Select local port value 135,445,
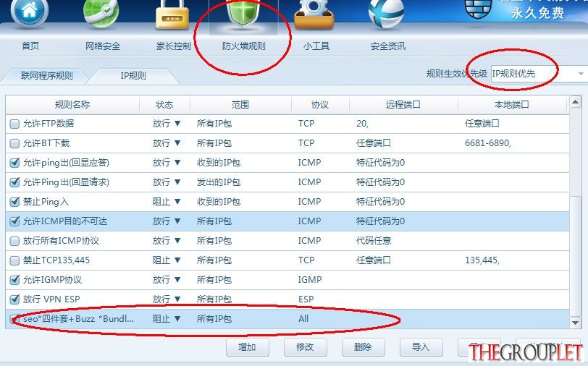The width and height of the screenshot is (588, 366). [482, 260]
